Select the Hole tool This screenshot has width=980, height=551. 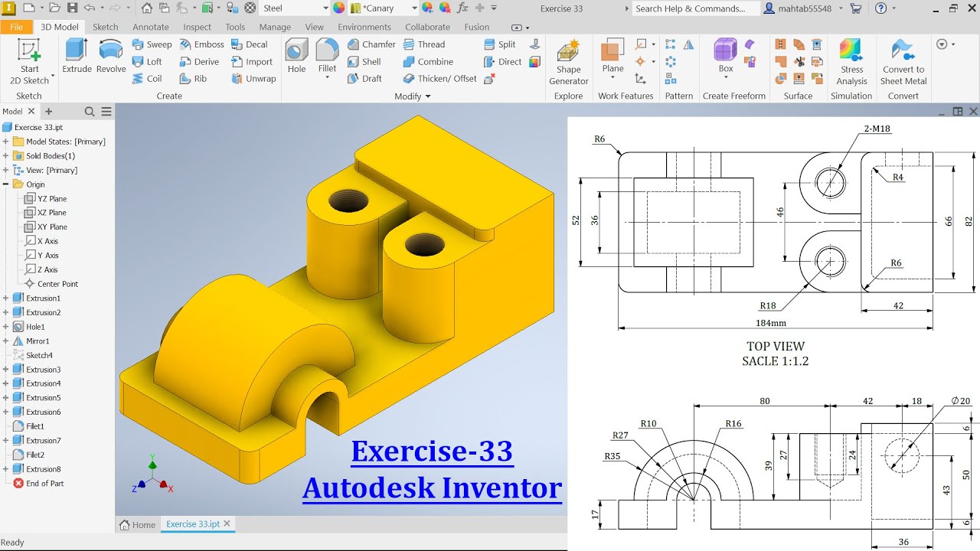tap(296, 55)
